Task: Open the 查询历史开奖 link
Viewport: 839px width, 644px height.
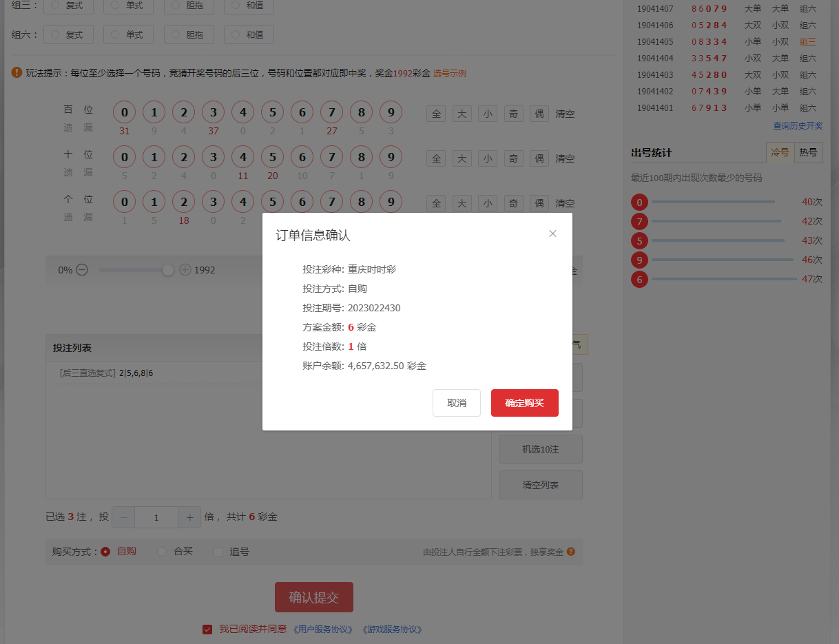Action: click(798, 125)
